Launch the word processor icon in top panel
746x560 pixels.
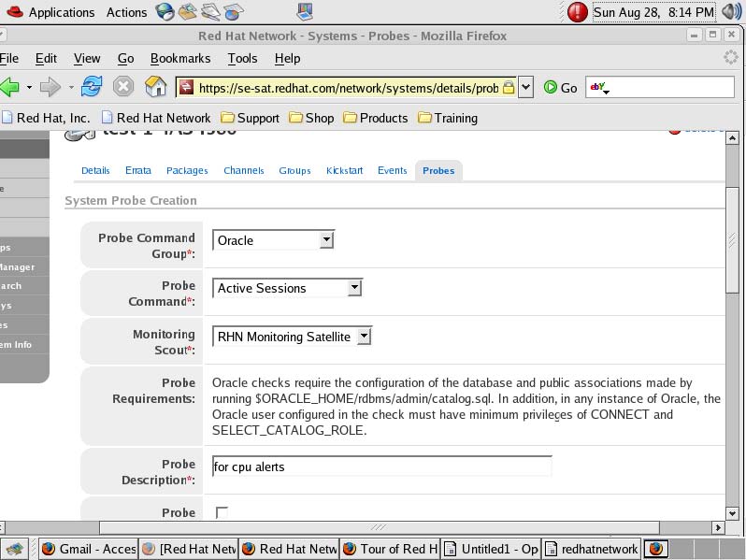210,11
